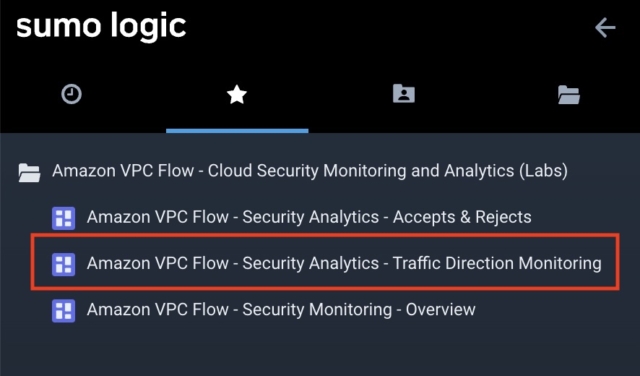Open the Personal folder tab

click(404, 93)
